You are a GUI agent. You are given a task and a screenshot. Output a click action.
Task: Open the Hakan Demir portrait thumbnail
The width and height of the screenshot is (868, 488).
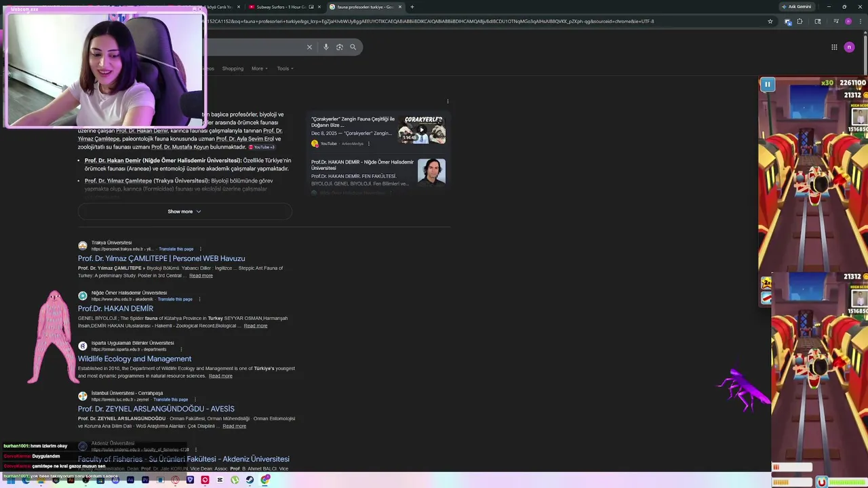click(431, 171)
